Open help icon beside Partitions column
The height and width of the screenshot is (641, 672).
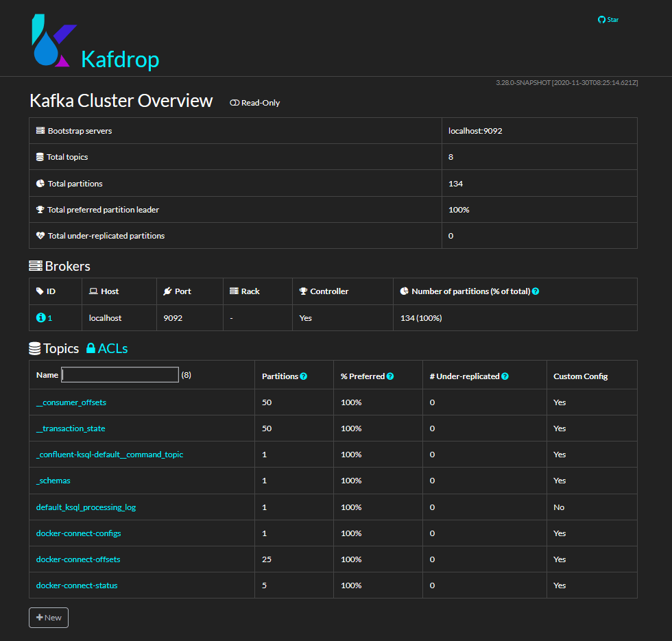click(x=303, y=376)
